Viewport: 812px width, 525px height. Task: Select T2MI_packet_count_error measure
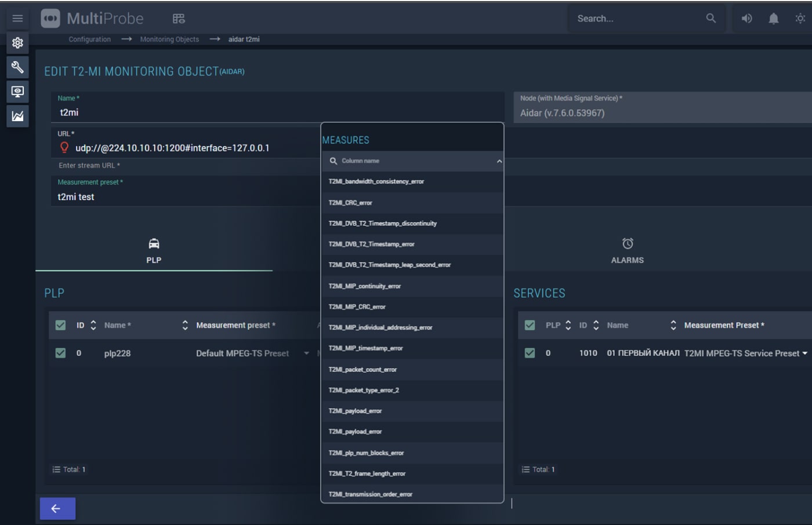[412, 369]
